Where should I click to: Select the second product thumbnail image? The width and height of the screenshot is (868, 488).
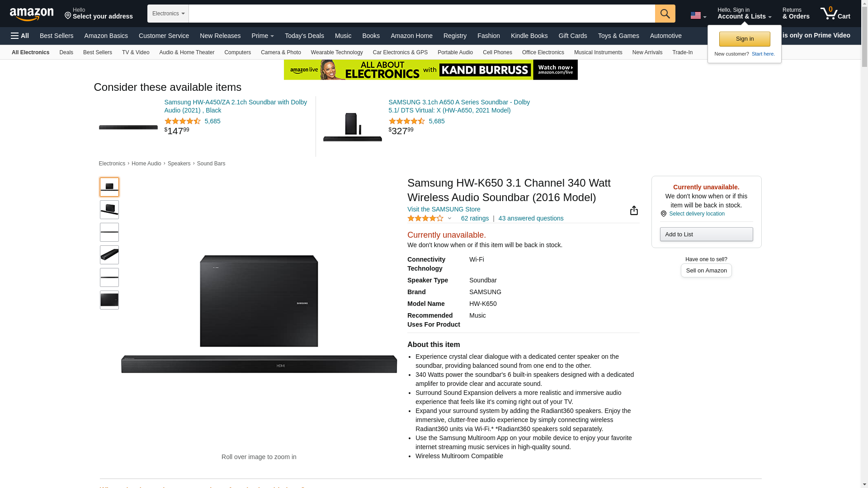109,210
